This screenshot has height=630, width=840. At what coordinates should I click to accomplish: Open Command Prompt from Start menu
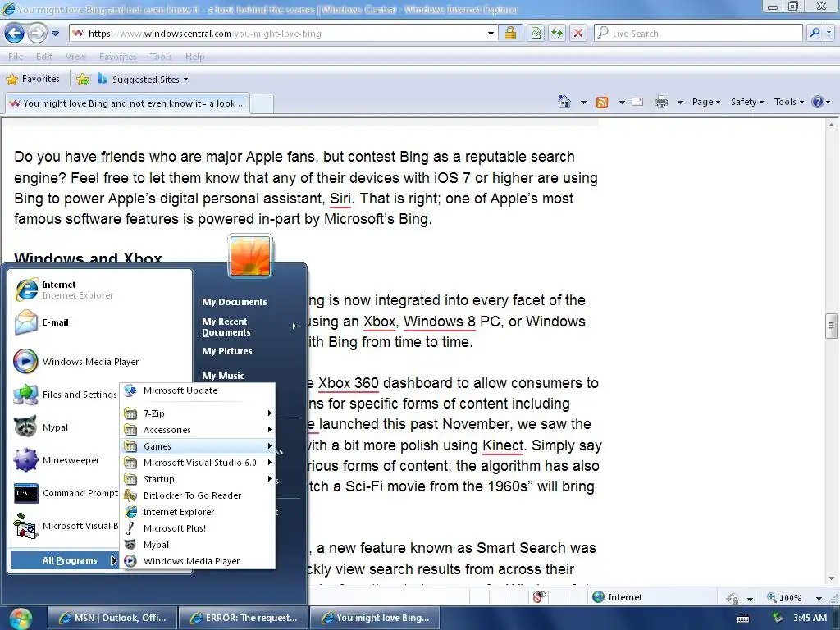[66, 493]
